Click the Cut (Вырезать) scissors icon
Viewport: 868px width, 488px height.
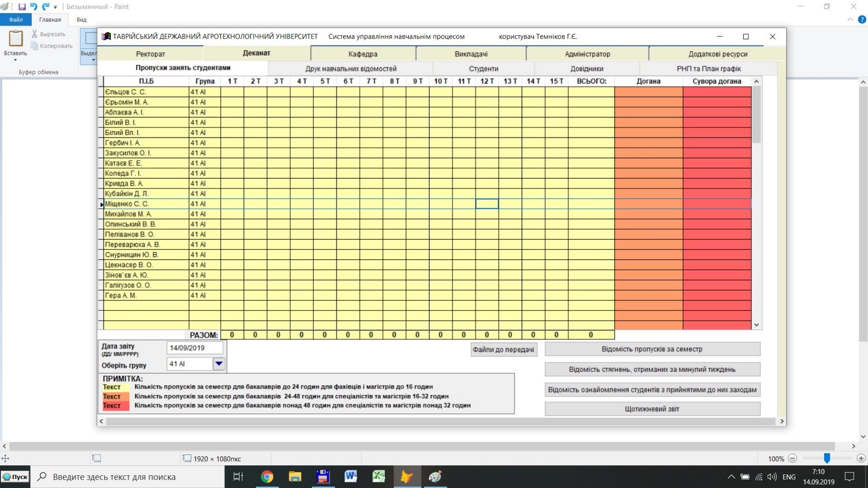pos(34,34)
